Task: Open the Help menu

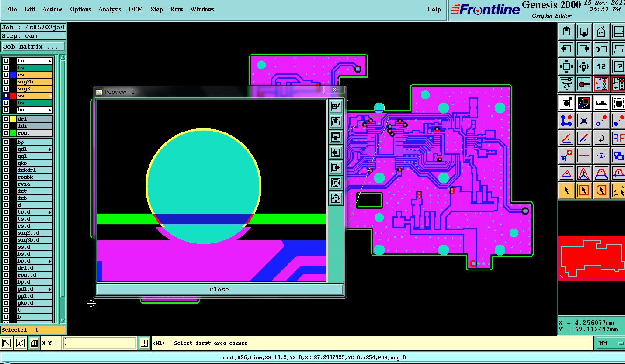Action: 434,9
